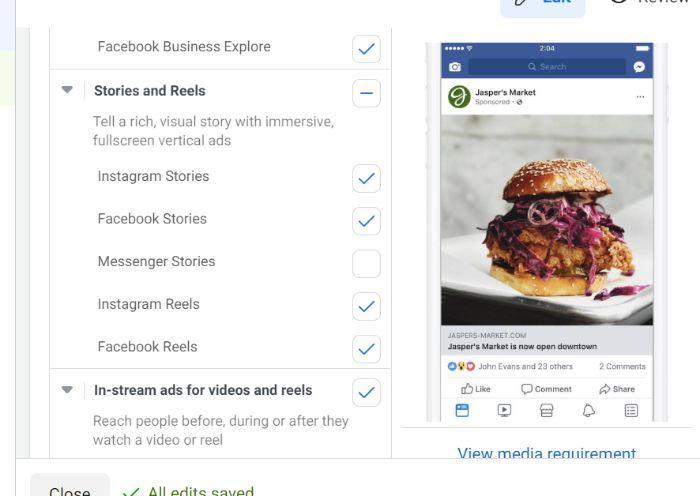Toggle the Facebook Business Explore checkbox

tap(367, 49)
